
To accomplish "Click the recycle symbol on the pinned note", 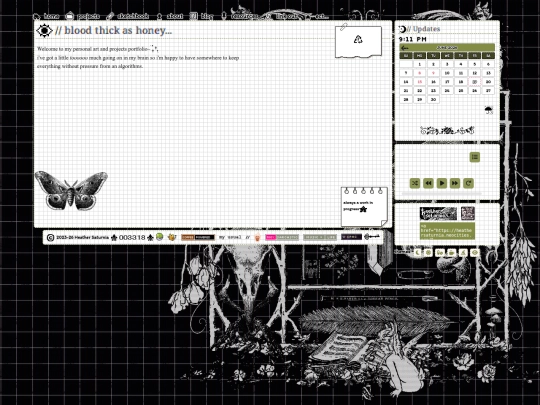I will [x=358, y=39].
